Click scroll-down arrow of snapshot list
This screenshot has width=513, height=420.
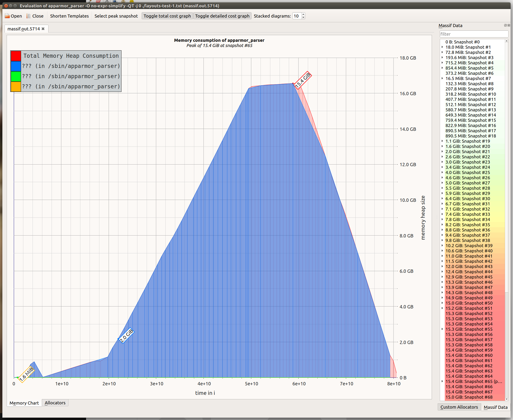506,399
